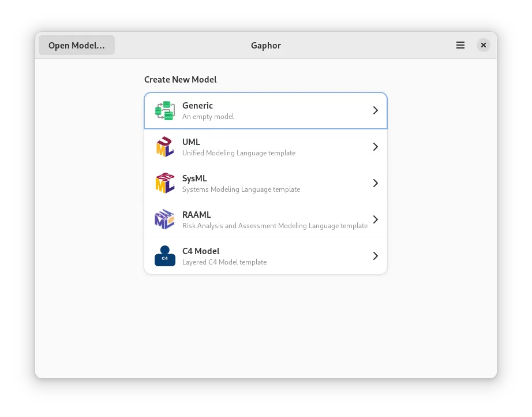Choose the C4 Model label
This screenshot has height=417, width=532.
tap(201, 251)
